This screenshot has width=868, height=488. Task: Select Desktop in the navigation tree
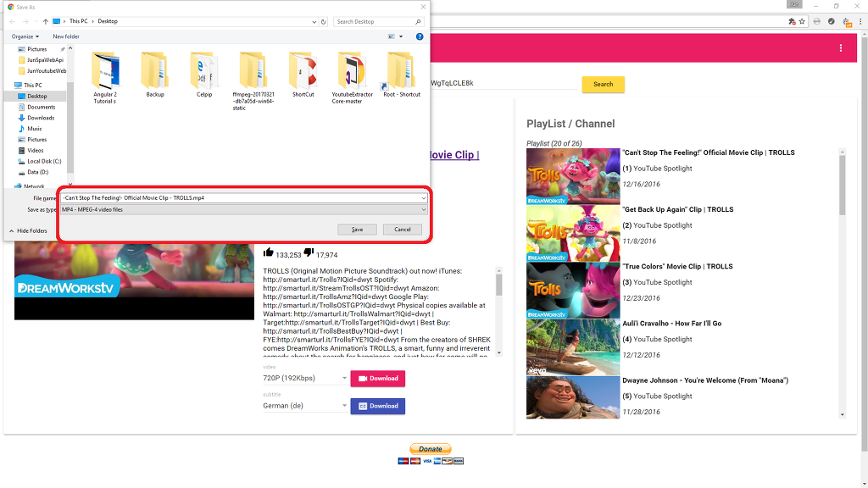pos(37,97)
